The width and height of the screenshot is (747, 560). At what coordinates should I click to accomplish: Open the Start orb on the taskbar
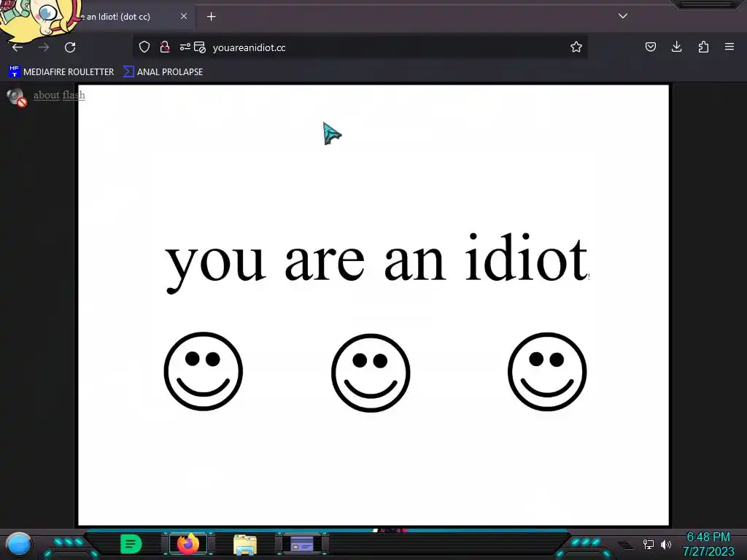(18, 545)
